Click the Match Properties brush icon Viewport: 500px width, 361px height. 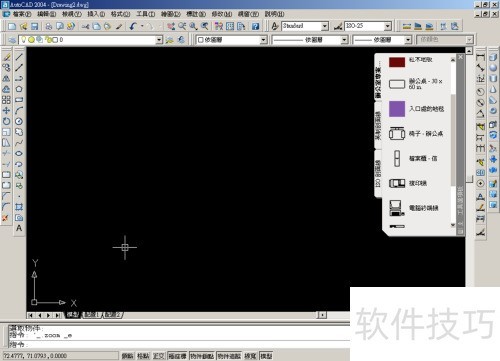pos(119,26)
